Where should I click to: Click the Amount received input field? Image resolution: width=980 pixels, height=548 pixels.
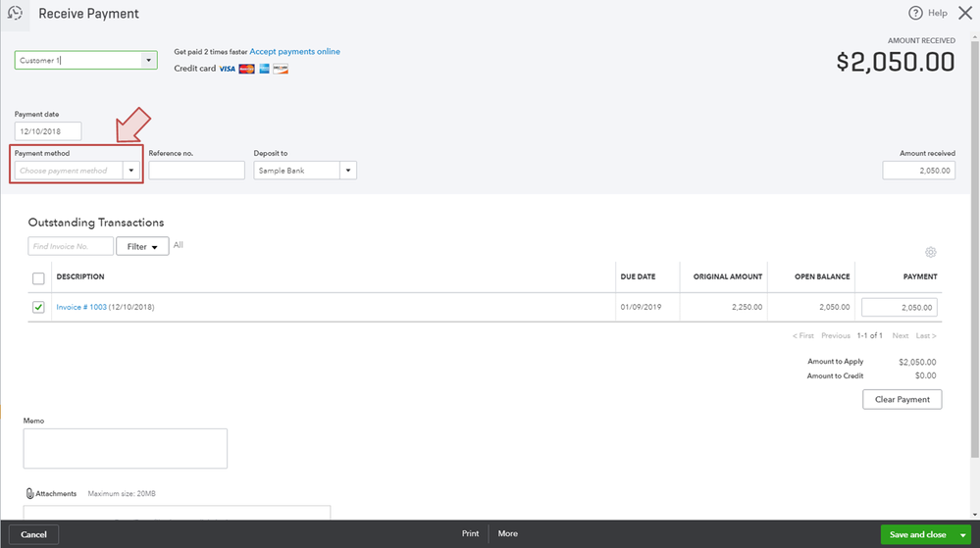pyautogui.click(x=919, y=171)
